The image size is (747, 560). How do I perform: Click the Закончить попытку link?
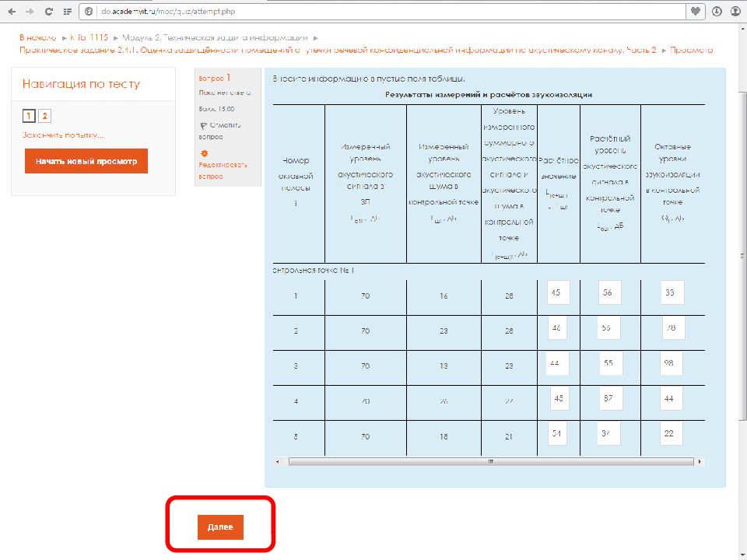pos(63,135)
